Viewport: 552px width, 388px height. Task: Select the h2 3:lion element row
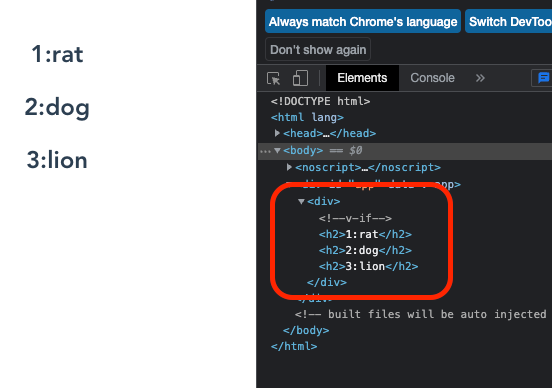pyautogui.click(x=368, y=266)
